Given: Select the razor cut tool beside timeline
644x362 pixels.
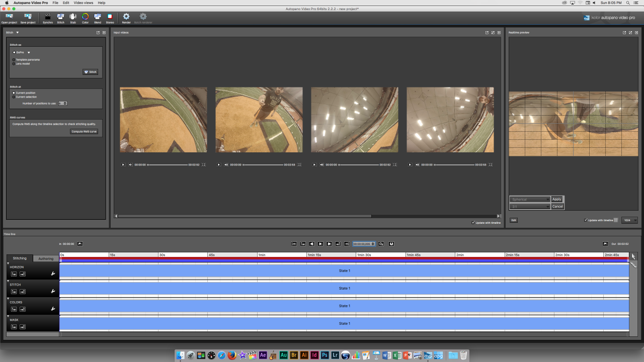Looking at the screenshot, I should point(633,264).
